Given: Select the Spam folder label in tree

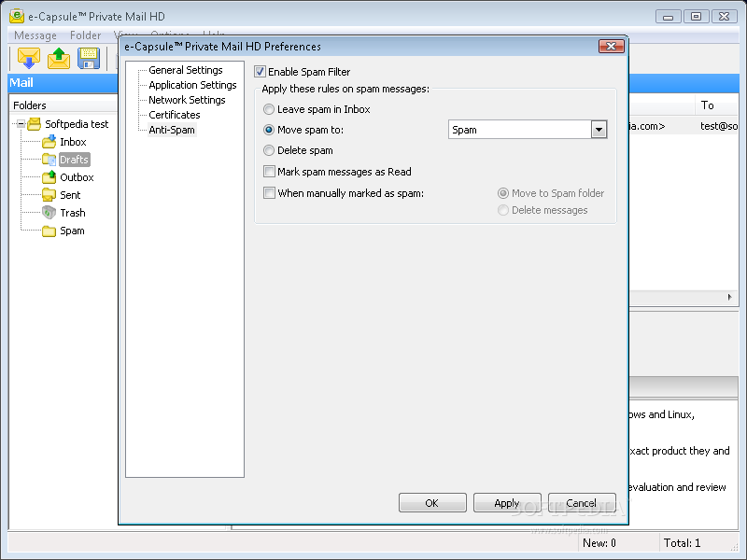Looking at the screenshot, I should (72, 231).
